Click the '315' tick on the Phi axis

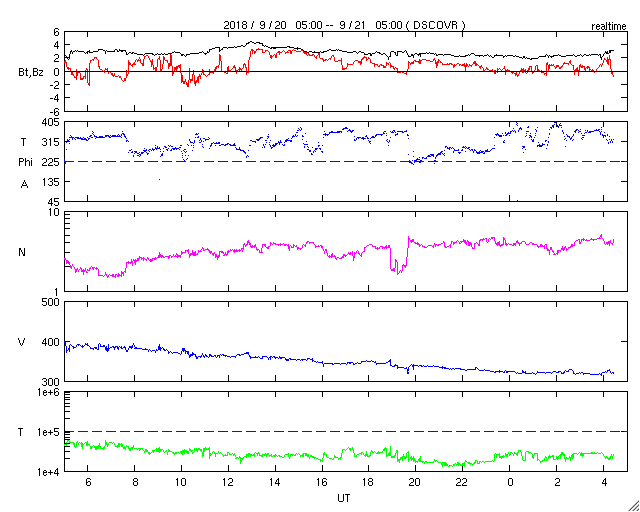pos(51,142)
